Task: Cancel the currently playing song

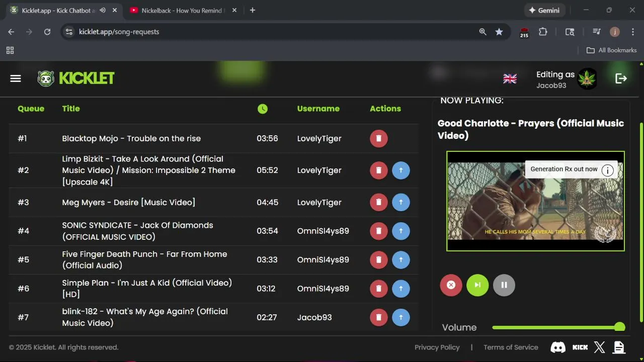Action: 451,285
